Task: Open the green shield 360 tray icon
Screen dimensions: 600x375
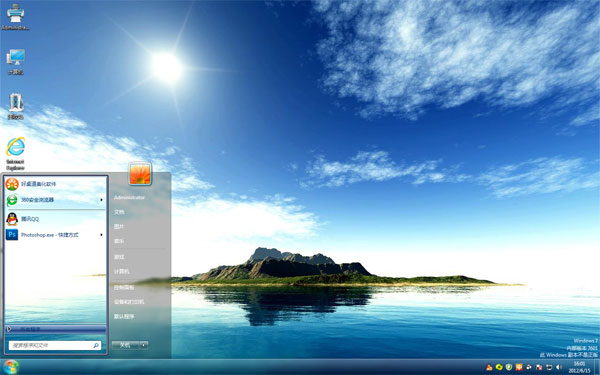Action: (x=509, y=367)
